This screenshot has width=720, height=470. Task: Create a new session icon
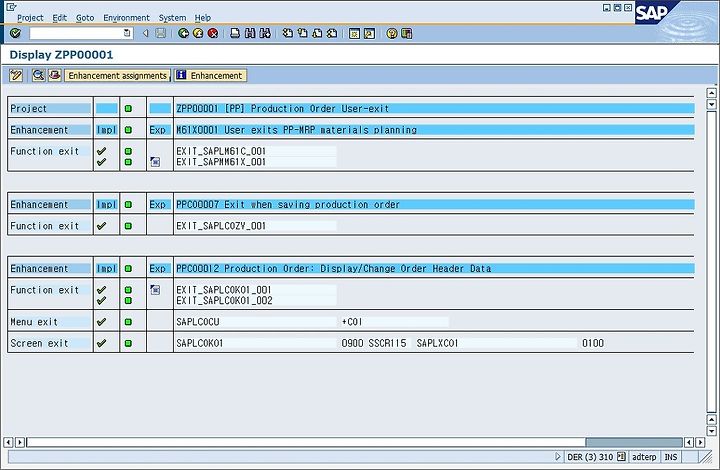(354, 34)
